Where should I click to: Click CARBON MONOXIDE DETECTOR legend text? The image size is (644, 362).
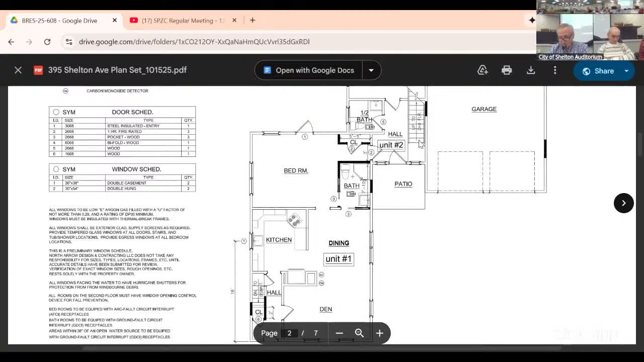coord(117,91)
